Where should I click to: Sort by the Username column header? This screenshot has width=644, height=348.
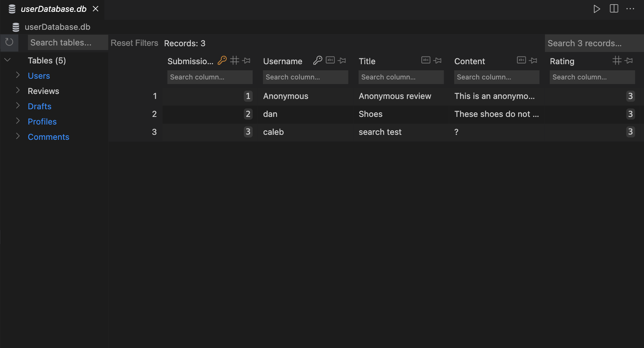click(283, 61)
